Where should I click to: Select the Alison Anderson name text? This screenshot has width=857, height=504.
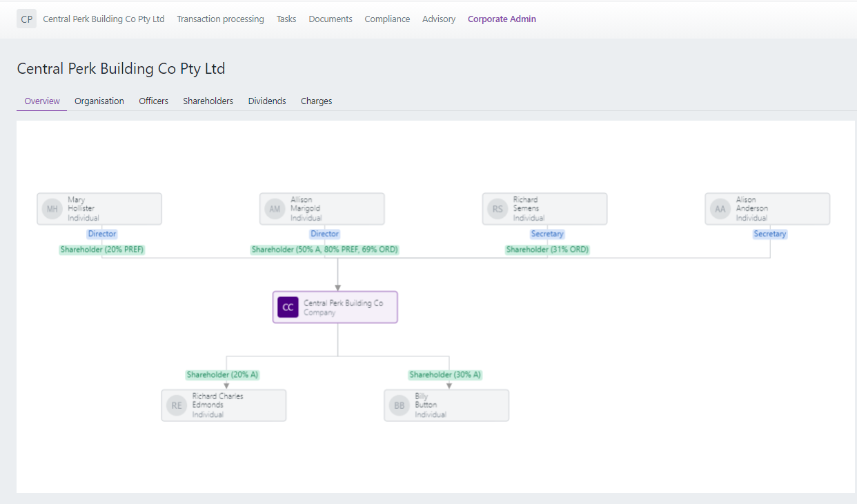click(x=751, y=204)
